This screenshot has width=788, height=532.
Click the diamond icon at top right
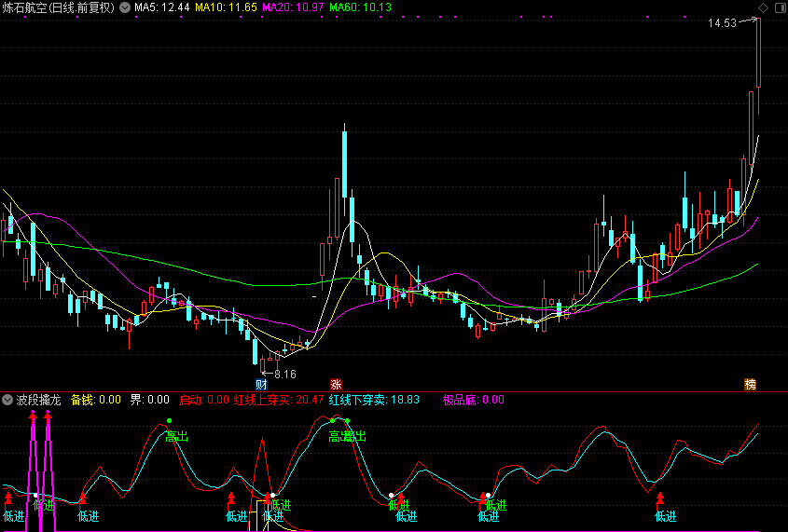pyautogui.click(x=764, y=7)
